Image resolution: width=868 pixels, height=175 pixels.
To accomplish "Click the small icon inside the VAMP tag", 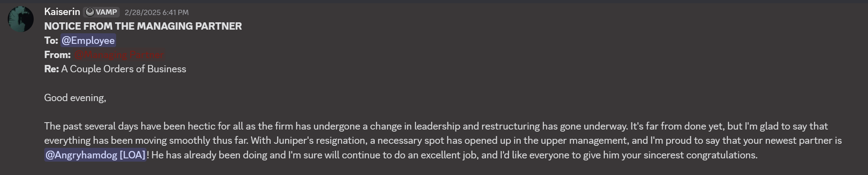I will pos(90,12).
